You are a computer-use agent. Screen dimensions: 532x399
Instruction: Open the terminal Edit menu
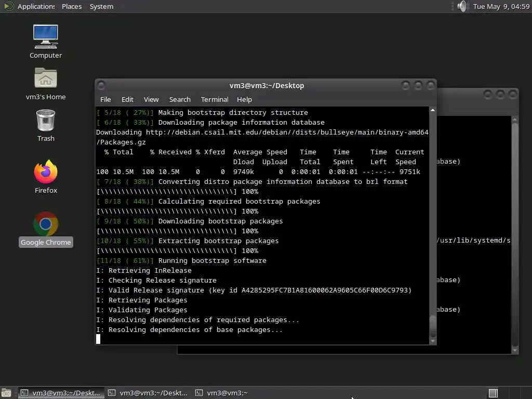(x=127, y=99)
